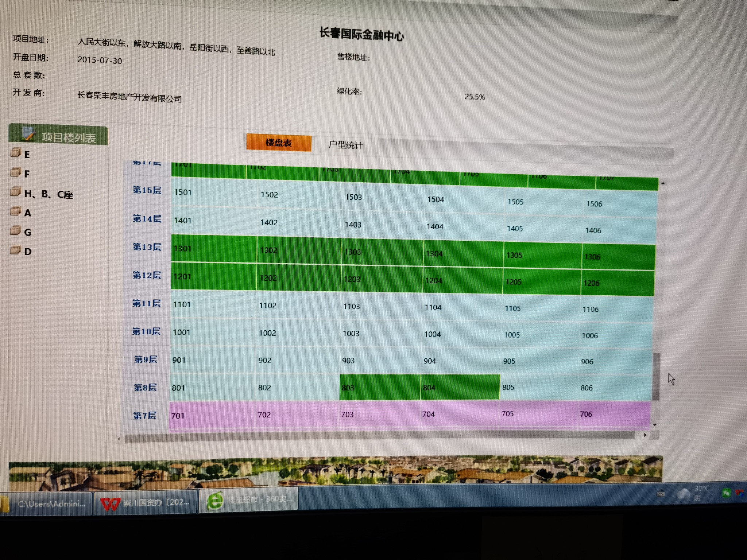Open the WPS document in taskbar
This screenshot has width=747, height=560.
(x=146, y=503)
